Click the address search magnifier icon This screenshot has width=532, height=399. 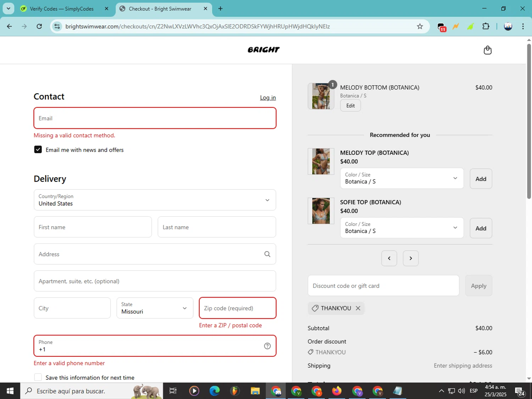tap(267, 254)
